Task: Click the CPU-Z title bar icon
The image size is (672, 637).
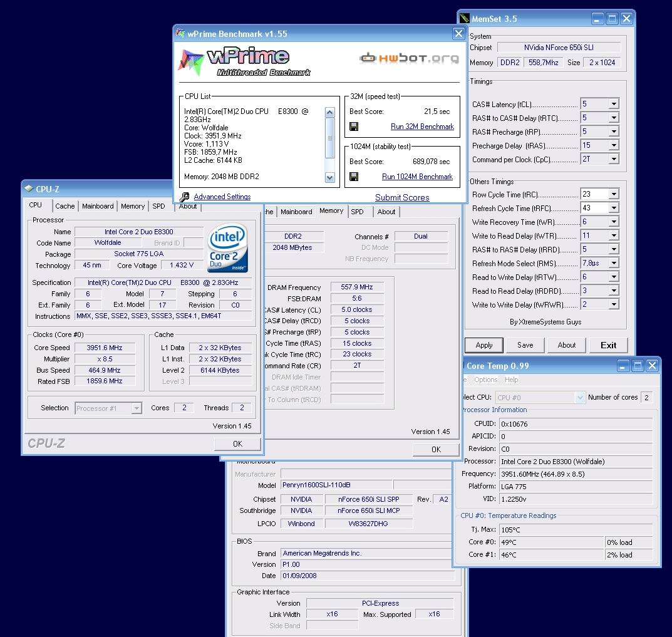Action: (29, 189)
